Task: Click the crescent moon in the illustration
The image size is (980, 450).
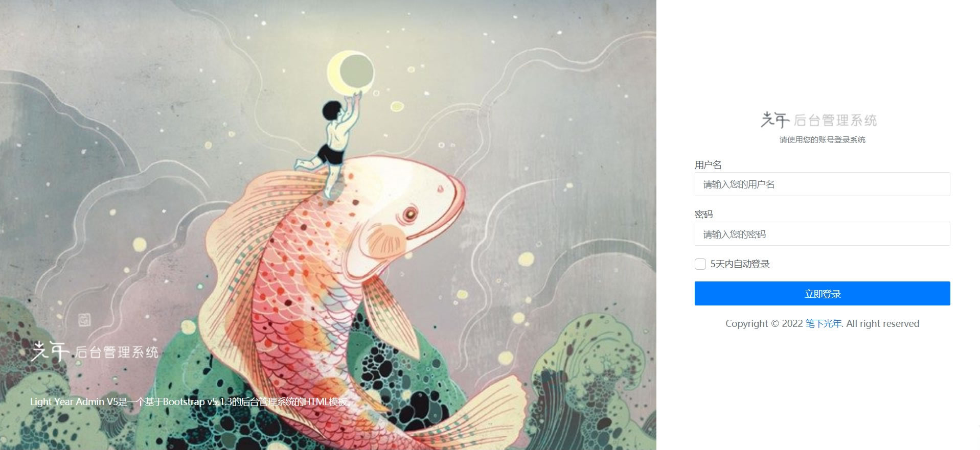Action: point(350,72)
